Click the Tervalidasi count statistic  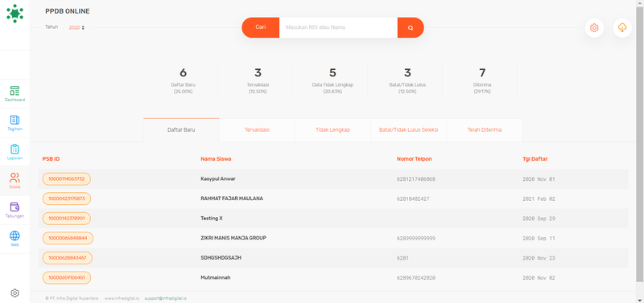point(258,80)
